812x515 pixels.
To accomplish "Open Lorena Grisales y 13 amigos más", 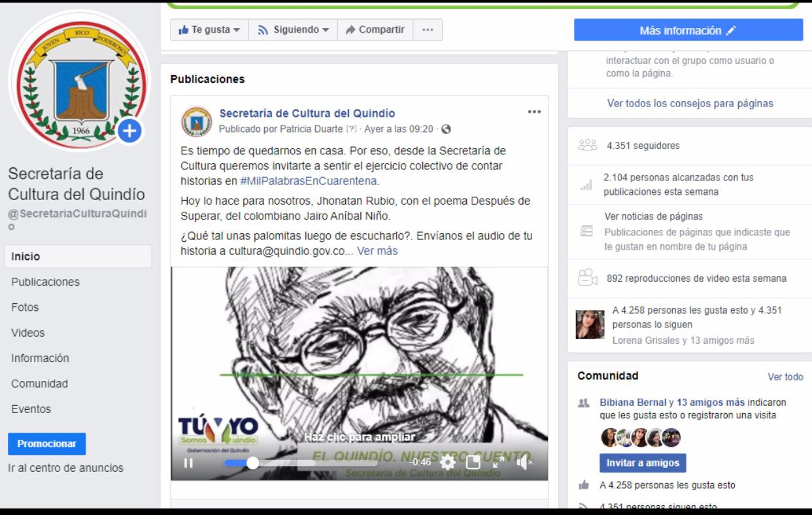I will tap(683, 340).
